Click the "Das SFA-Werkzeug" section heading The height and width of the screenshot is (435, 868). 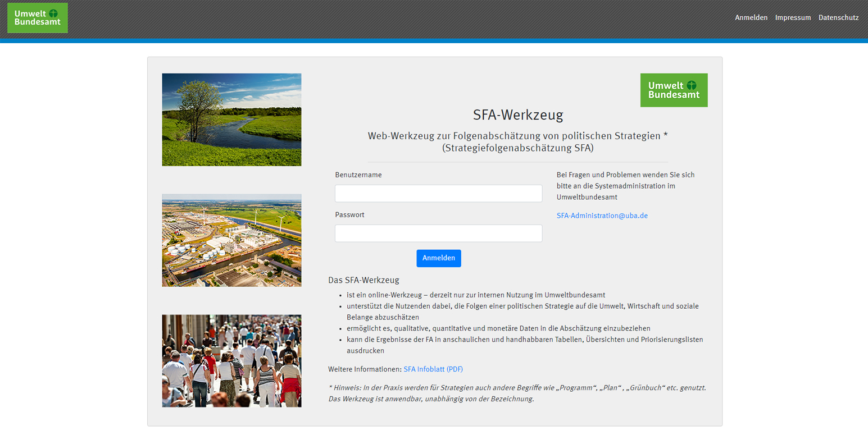(363, 280)
